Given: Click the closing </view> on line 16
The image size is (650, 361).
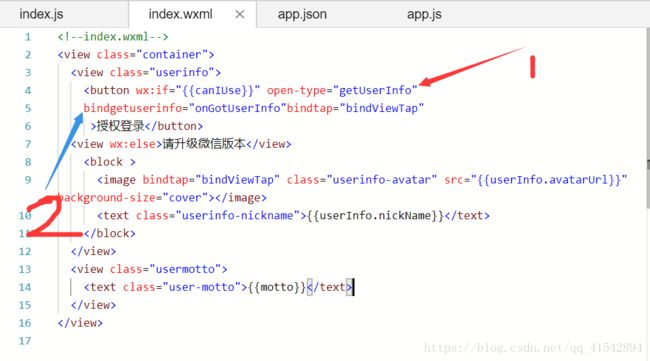Looking at the screenshot, I should [80, 323].
